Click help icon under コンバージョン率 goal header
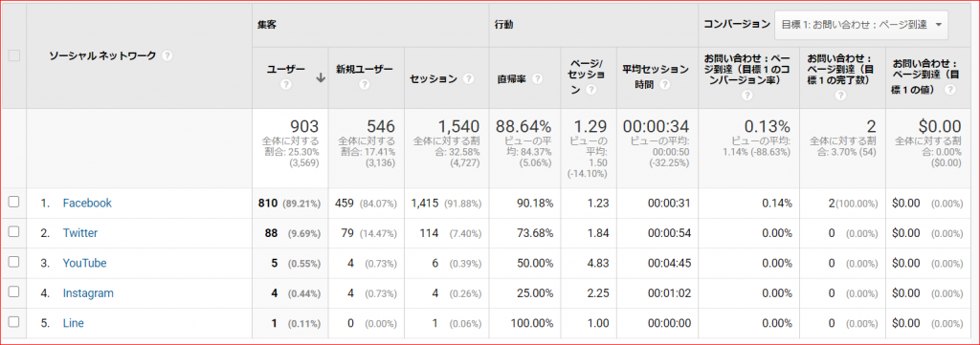Screen dimensions: 980x345 (745, 97)
